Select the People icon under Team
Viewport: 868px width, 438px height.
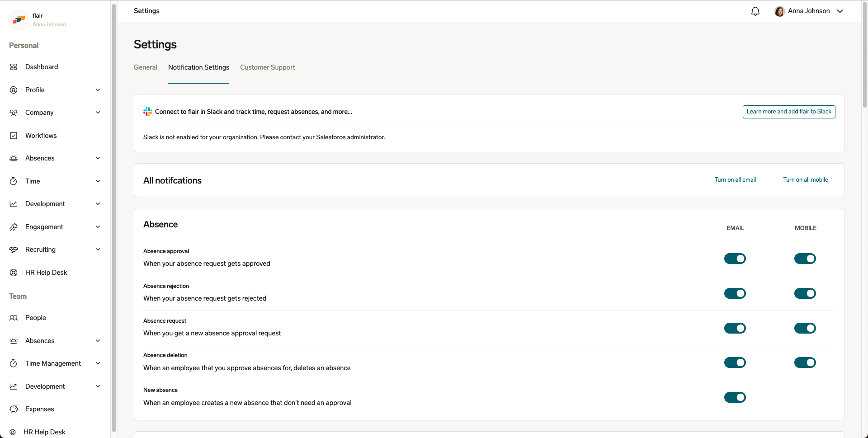click(x=14, y=318)
